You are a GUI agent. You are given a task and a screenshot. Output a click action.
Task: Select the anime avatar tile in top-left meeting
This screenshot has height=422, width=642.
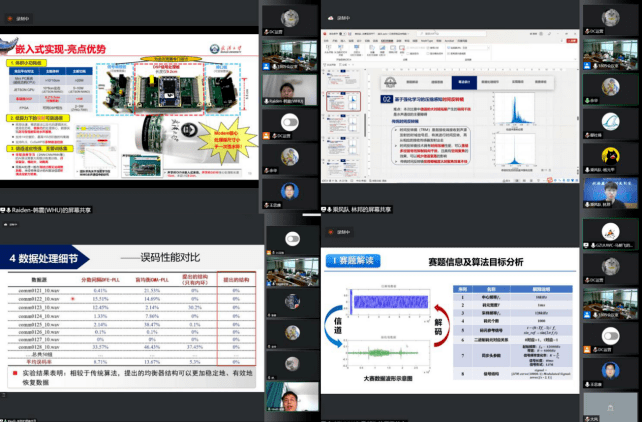tap(290, 159)
